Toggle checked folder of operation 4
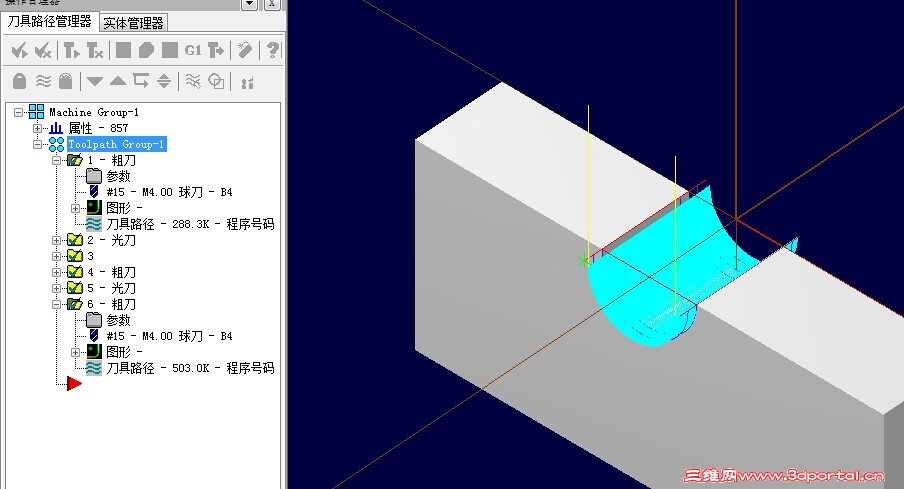The width and height of the screenshot is (904, 489). 75,272
